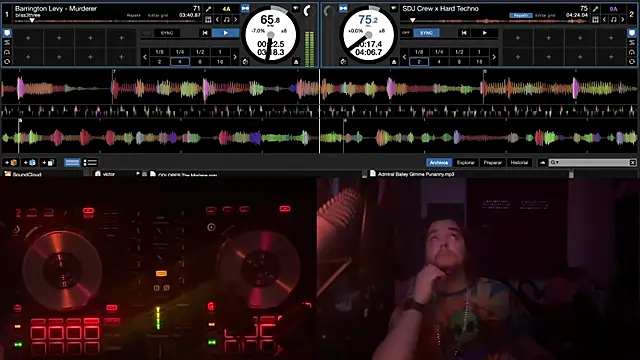Add new crate in library toolbar

pos(11,162)
